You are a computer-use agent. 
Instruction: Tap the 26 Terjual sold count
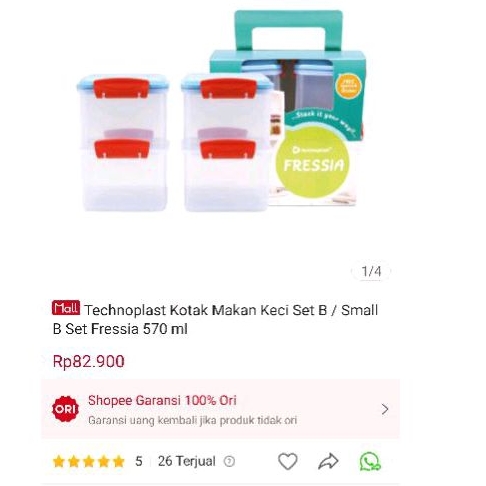(x=187, y=462)
